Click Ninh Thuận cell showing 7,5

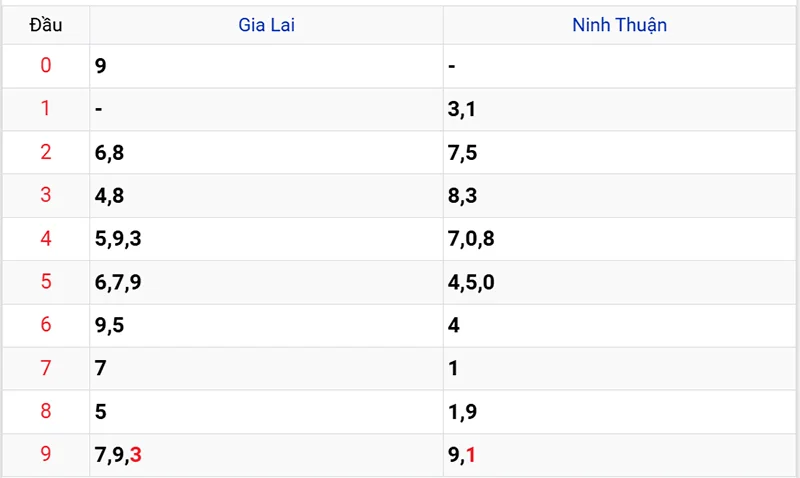(463, 152)
